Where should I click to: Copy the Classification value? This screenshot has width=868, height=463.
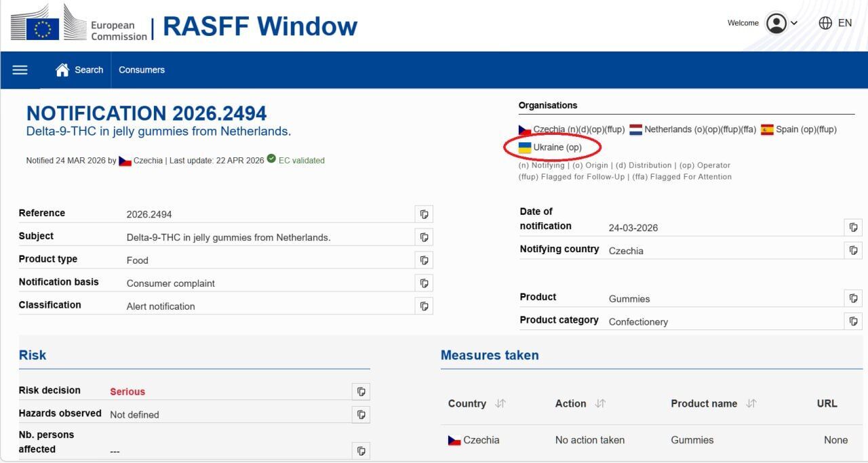click(424, 306)
